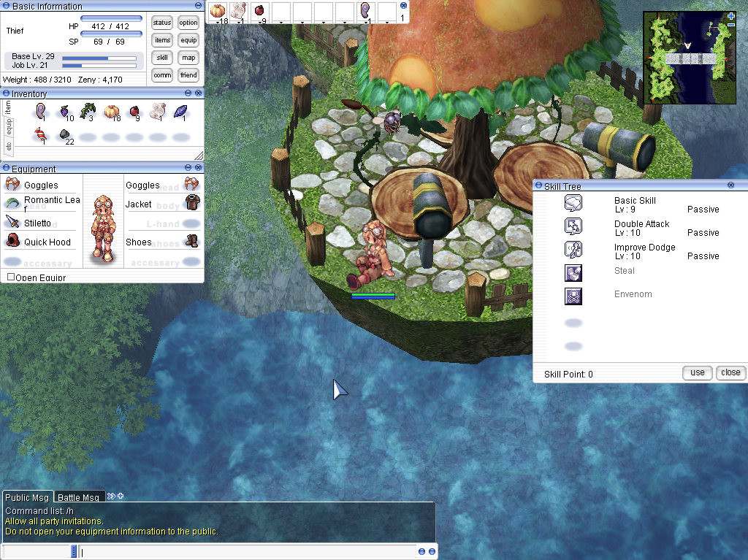Click the use button in Skill Tree

tap(697, 372)
